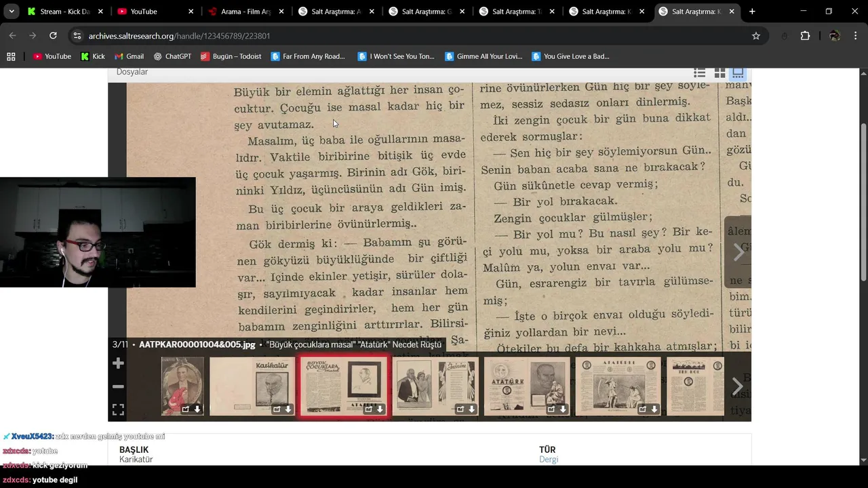Switch files to list view icon
The image size is (868, 488).
click(x=700, y=73)
